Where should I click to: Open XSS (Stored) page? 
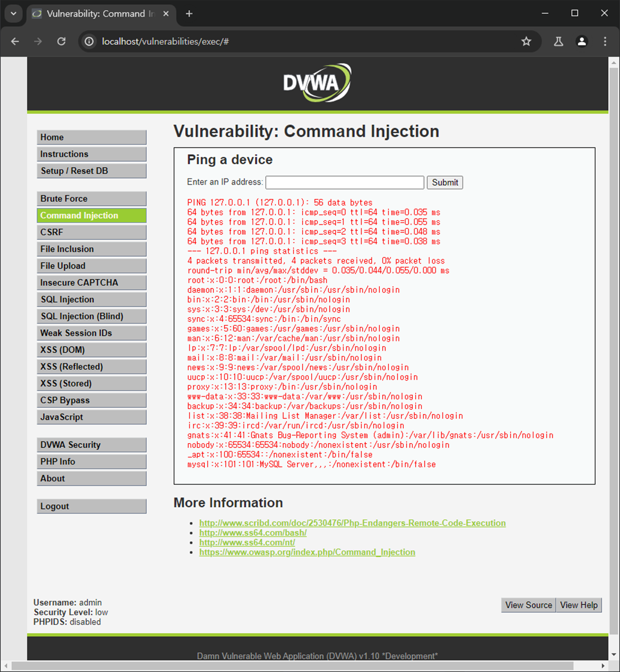pos(92,383)
